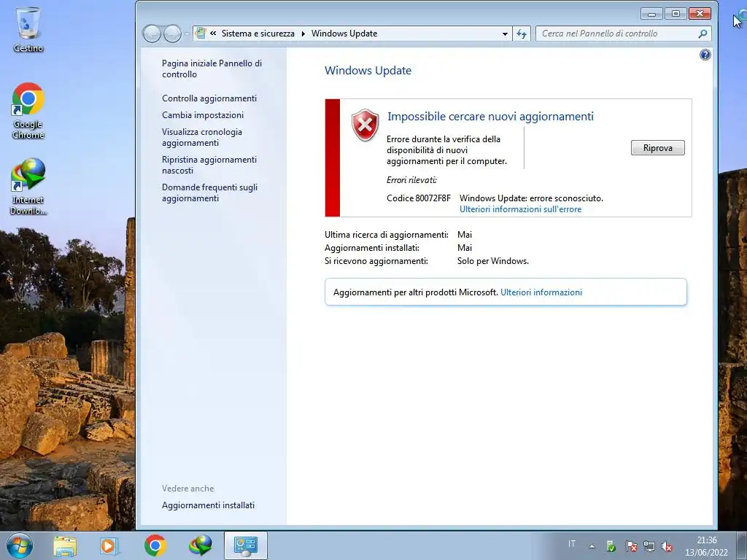Click the Forward navigation arrow
Viewport: 747px width, 560px height.
[x=172, y=34]
